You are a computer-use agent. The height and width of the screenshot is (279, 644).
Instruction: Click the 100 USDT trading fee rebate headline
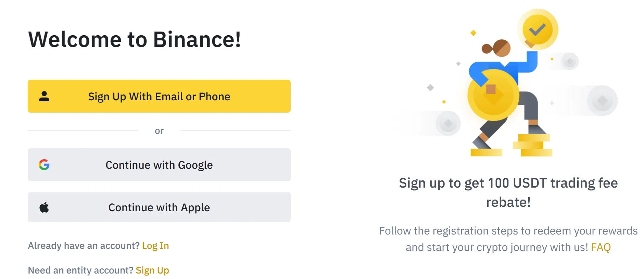click(508, 192)
